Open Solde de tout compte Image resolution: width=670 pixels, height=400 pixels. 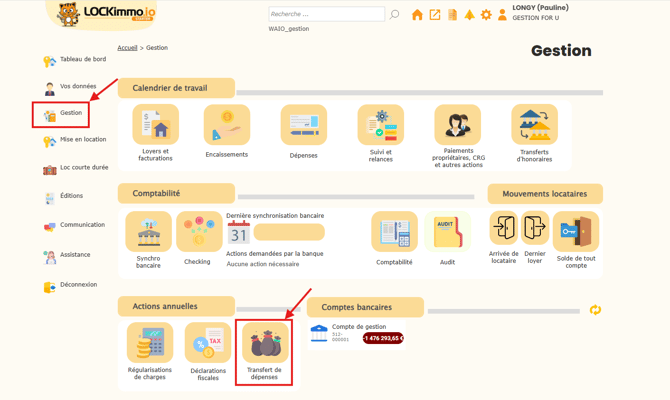575,234
